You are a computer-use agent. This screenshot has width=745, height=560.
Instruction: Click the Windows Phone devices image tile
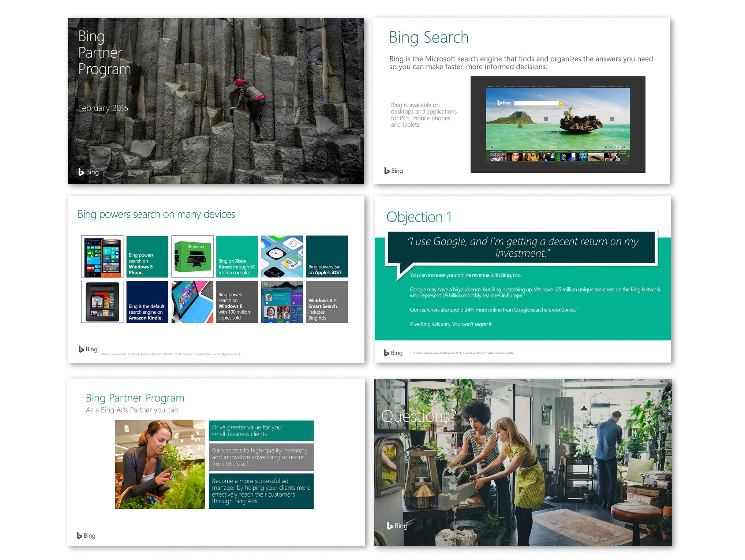(102, 256)
